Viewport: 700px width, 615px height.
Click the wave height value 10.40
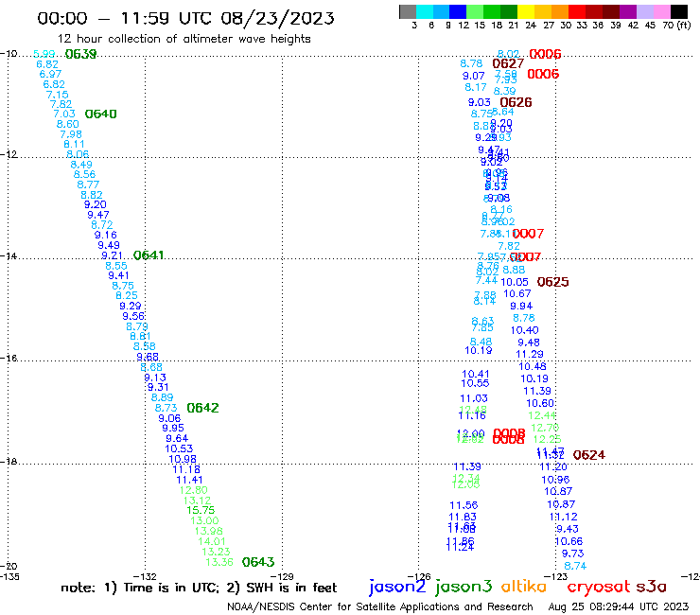point(524,330)
